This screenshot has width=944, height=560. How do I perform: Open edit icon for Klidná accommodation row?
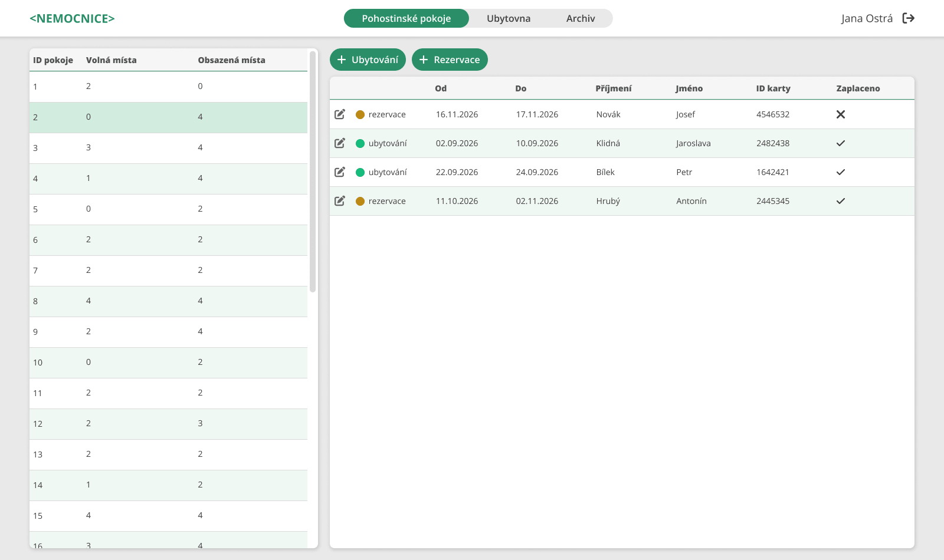pyautogui.click(x=340, y=143)
